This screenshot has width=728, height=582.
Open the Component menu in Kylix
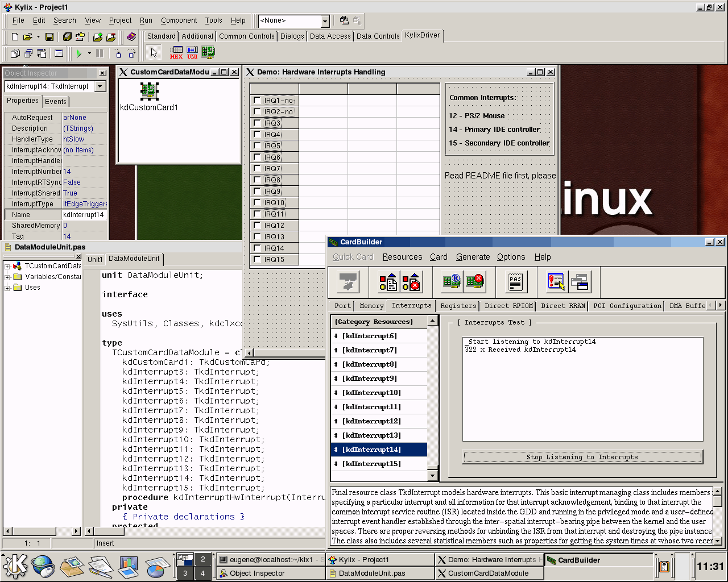coord(179,20)
